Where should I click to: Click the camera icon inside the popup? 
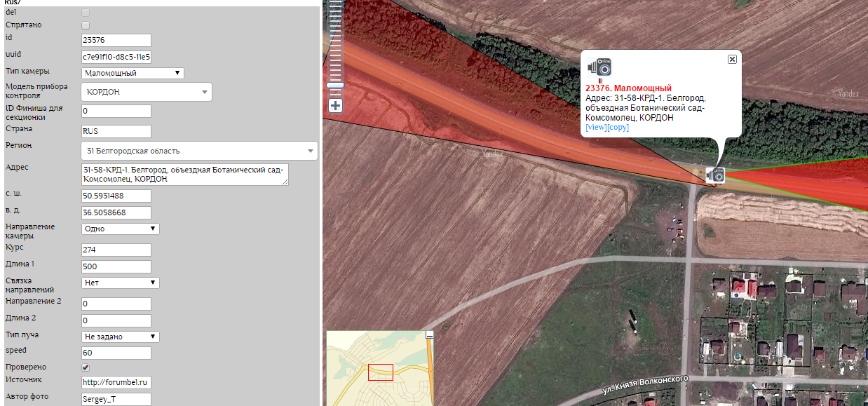pyautogui.click(x=599, y=67)
